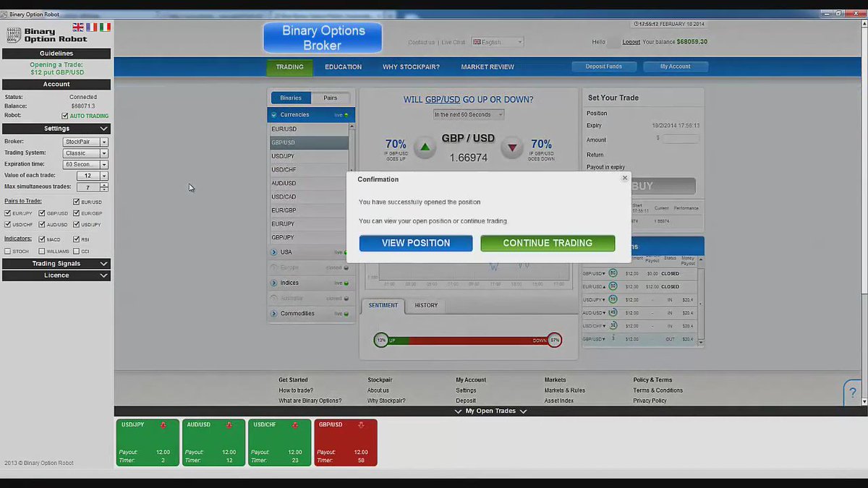This screenshot has height=488, width=868.
Task: Open the HISTORY tab
Action: [426, 305]
